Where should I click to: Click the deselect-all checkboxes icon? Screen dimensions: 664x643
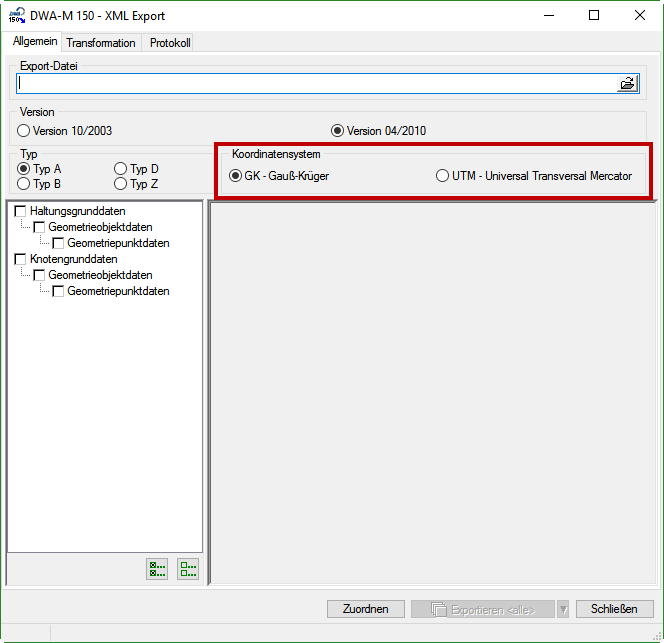click(x=188, y=569)
